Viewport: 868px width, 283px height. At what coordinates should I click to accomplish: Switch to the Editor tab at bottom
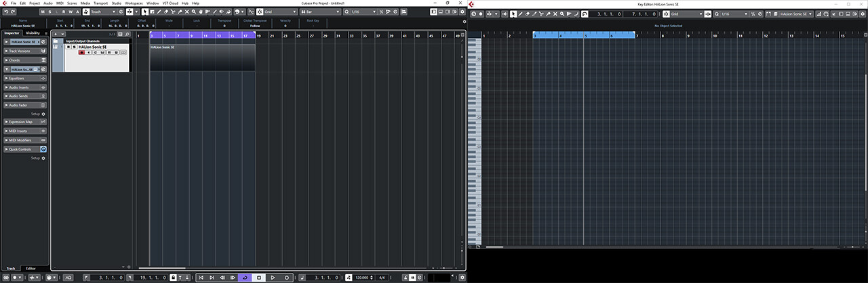pyautogui.click(x=31, y=269)
